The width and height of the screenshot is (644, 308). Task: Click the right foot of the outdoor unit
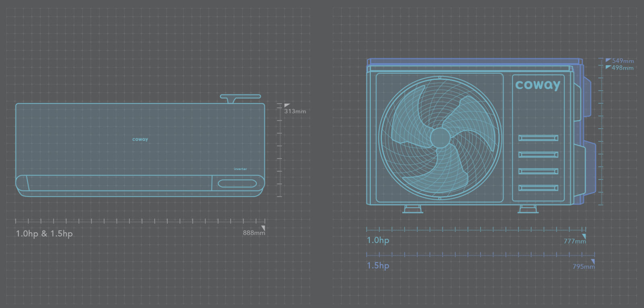click(x=528, y=209)
